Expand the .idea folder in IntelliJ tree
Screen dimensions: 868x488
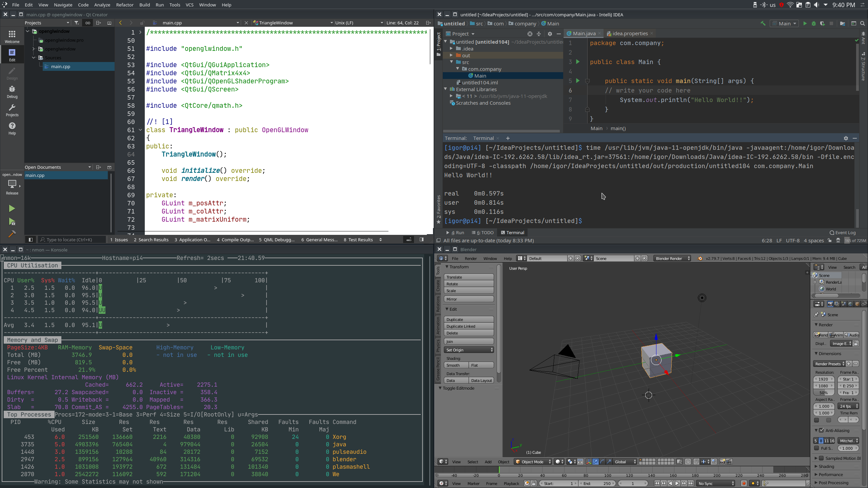(451, 48)
